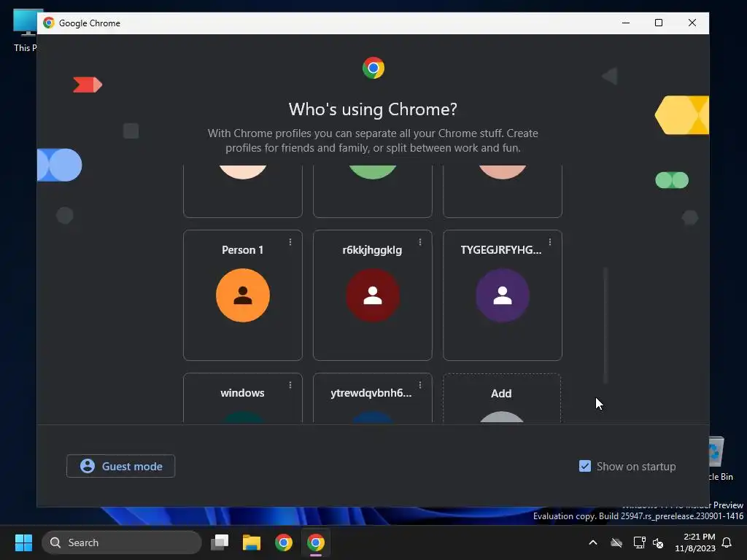Viewport: 747px width, 560px height.
Task: Click the ytrewdqvbnh6... profile name
Action: point(371,393)
